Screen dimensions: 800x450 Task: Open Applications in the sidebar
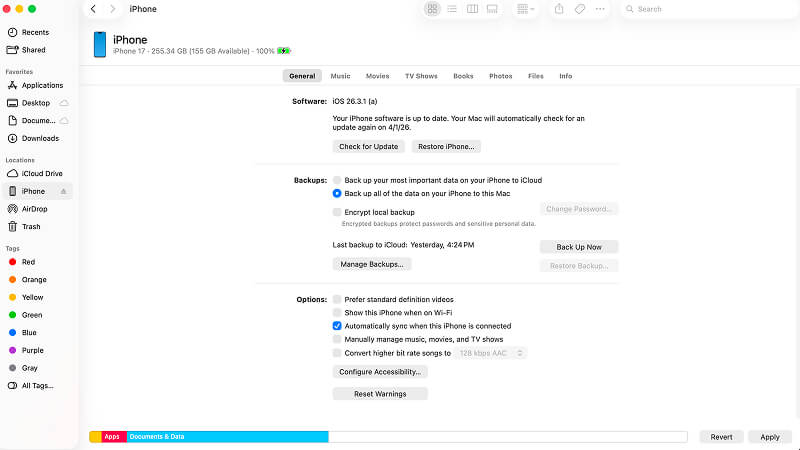pos(42,85)
